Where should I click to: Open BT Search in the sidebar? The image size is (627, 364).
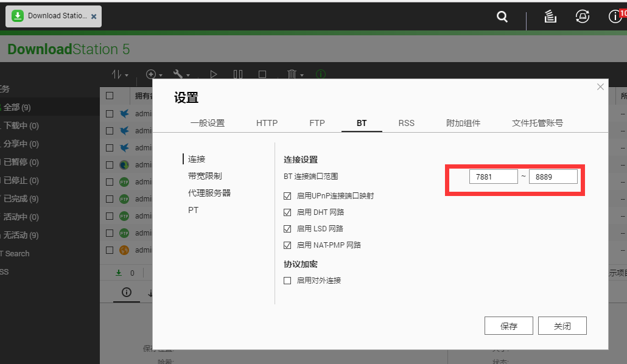click(15, 254)
